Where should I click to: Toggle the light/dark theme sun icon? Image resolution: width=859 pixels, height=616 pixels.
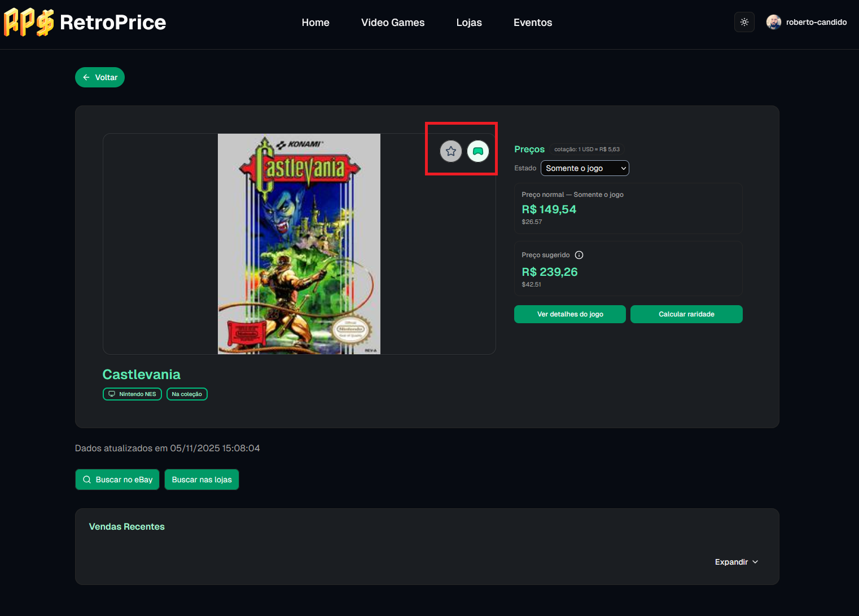click(744, 22)
